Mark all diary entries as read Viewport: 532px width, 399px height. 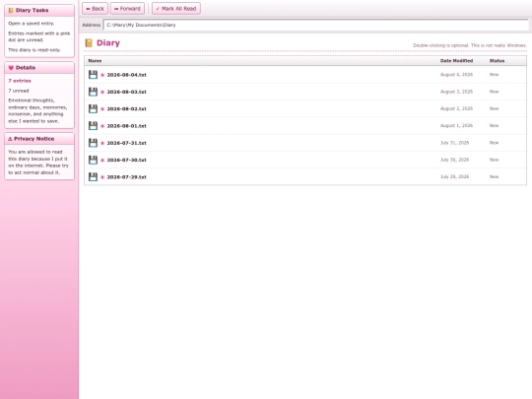click(176, 9)
